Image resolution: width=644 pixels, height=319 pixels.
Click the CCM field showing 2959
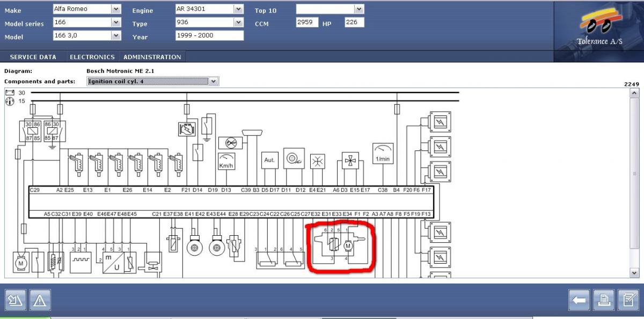307,23
